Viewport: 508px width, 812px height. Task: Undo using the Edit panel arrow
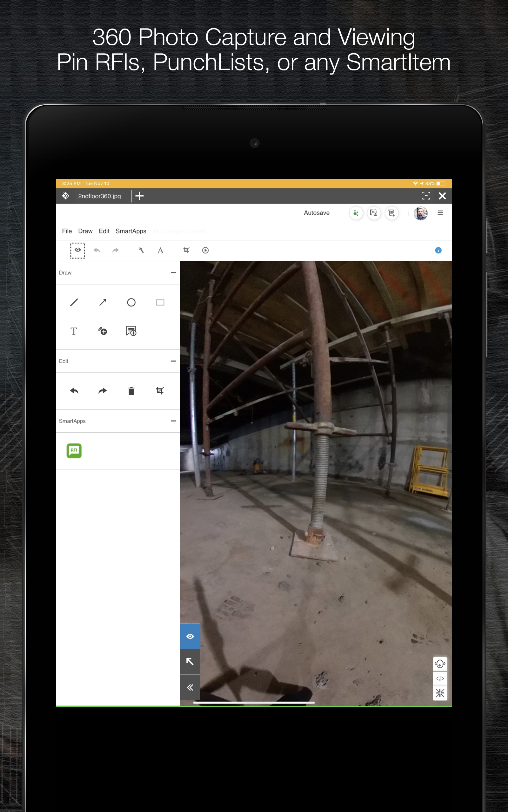coord(74,390)
